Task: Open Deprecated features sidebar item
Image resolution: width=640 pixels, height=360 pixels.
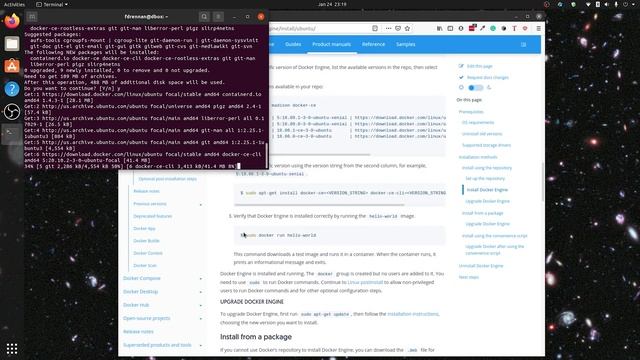Action: click(x=153, y=216)
